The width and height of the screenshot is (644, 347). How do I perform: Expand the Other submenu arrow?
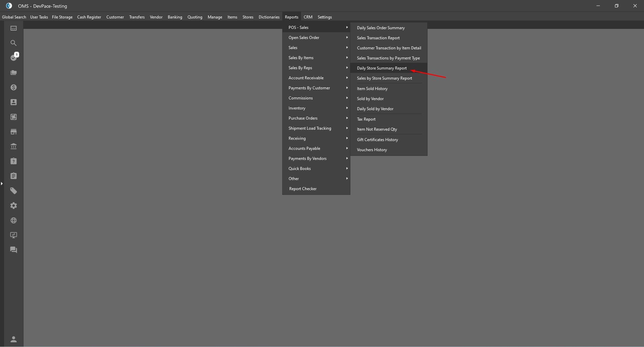click(347, 178)
